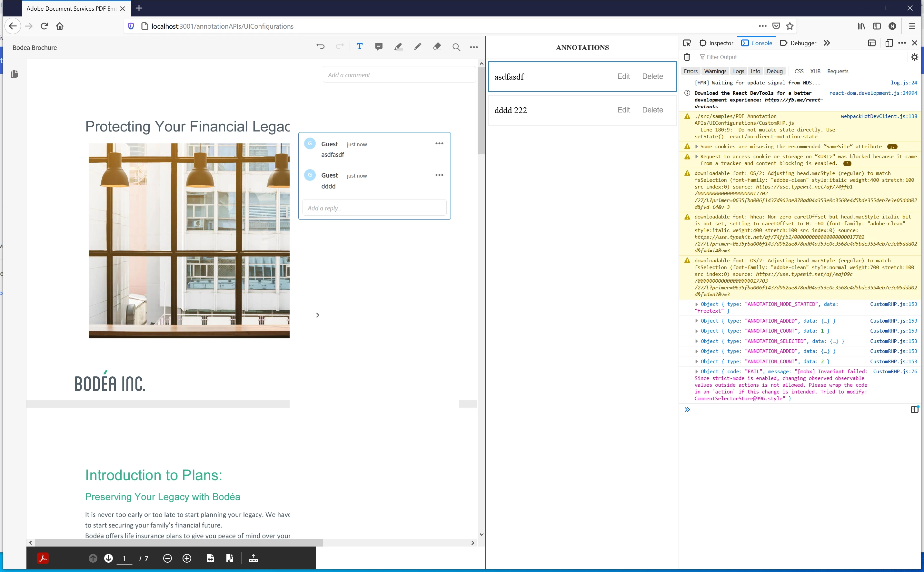
Task: Toggle the Logs console filter
Action: click(738, 71)
